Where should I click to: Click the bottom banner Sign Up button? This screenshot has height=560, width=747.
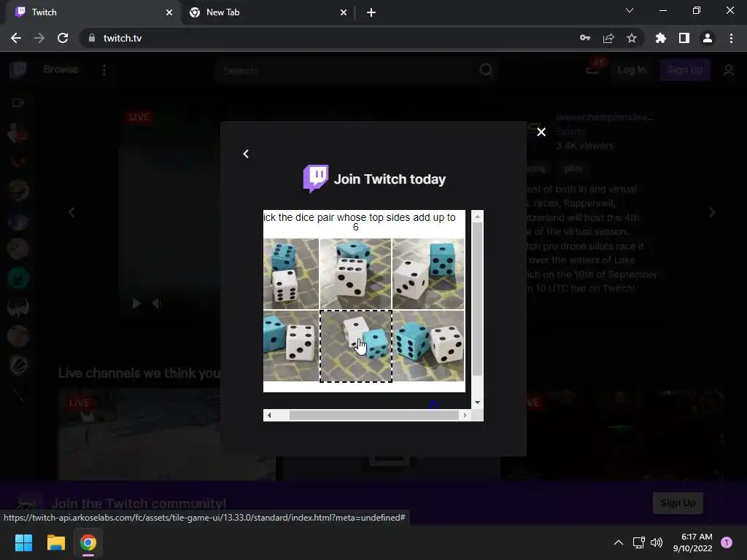(x=678, y=503)
